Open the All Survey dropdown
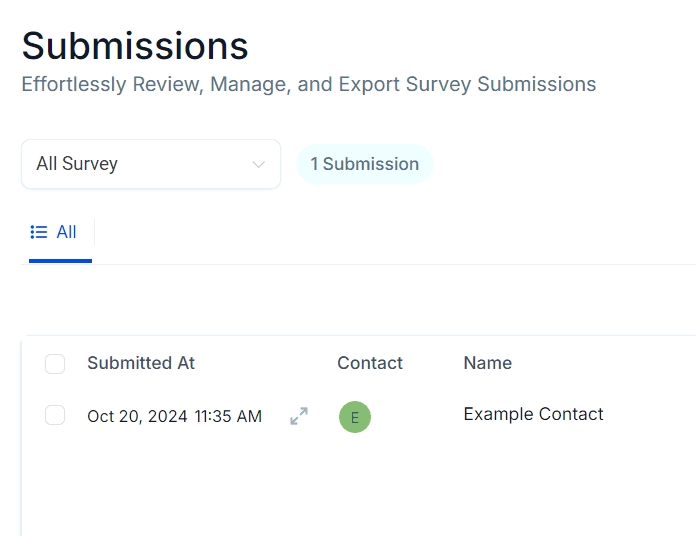The height and width of the screenshot is (536, 696). pos(150,164)
